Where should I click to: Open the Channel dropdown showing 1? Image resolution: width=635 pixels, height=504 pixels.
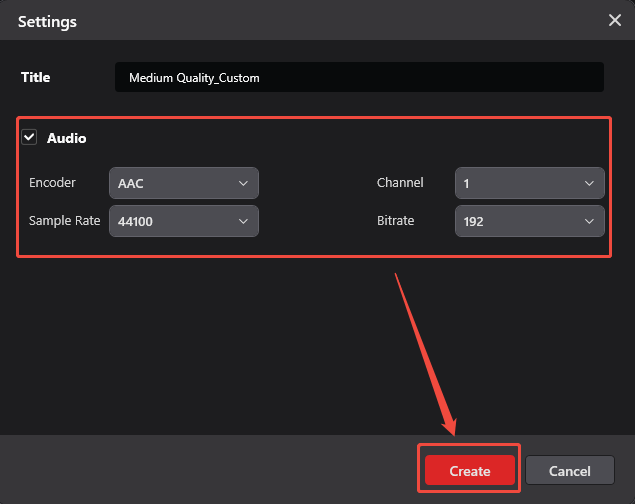click(530, 183)
